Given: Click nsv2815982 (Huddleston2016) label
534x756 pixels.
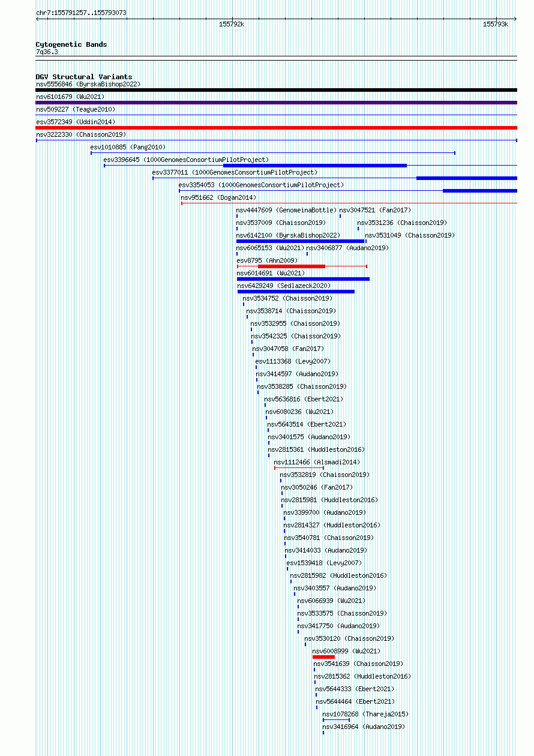Looking at the screenshot, I should click(338, 576).
